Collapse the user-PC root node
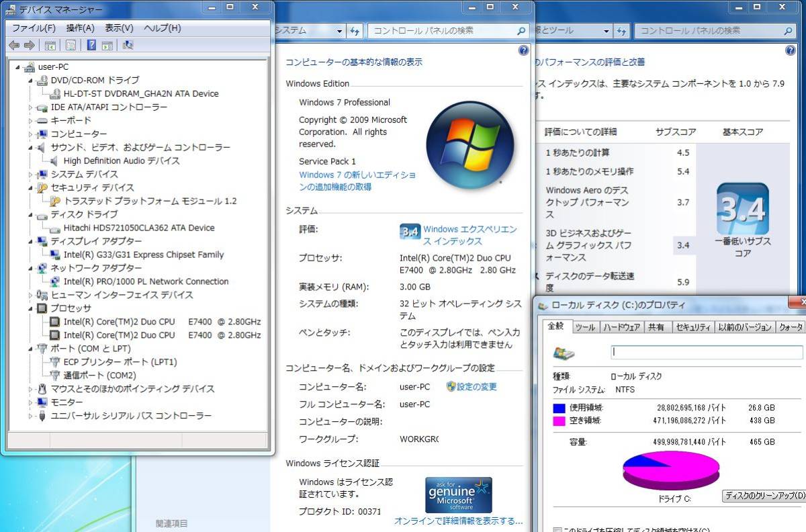 tap(17, 66)
